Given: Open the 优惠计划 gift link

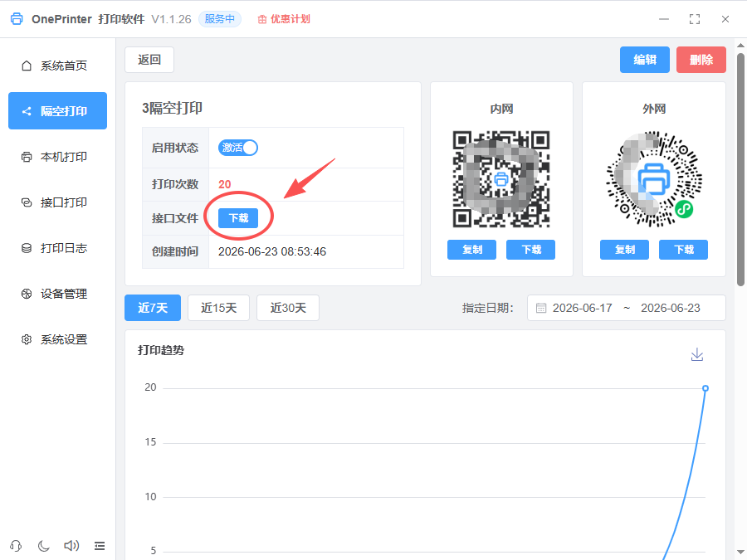Looking at the screenshot, I should pyautogui.click(x=284, y=19).
